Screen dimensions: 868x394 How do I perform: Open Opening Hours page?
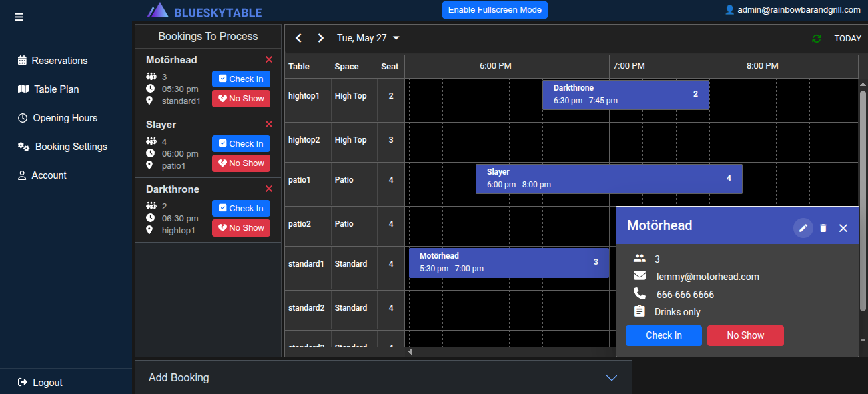57,118
